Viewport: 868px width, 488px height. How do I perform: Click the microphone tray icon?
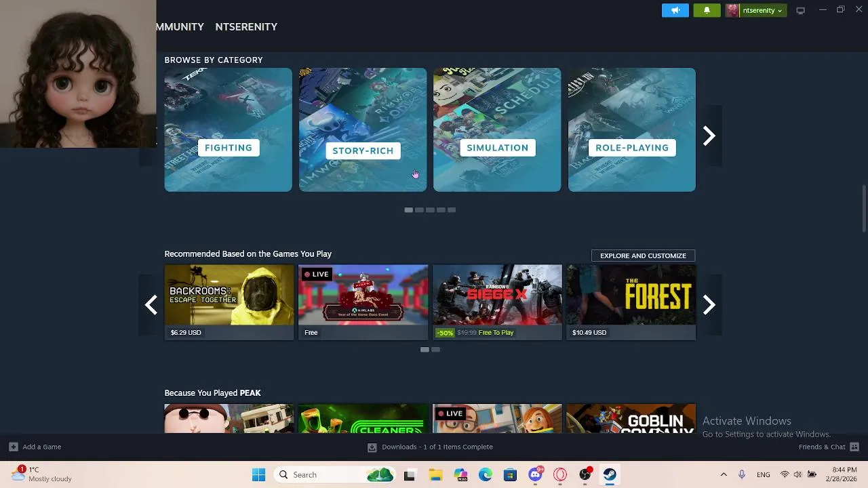point(742,474)
